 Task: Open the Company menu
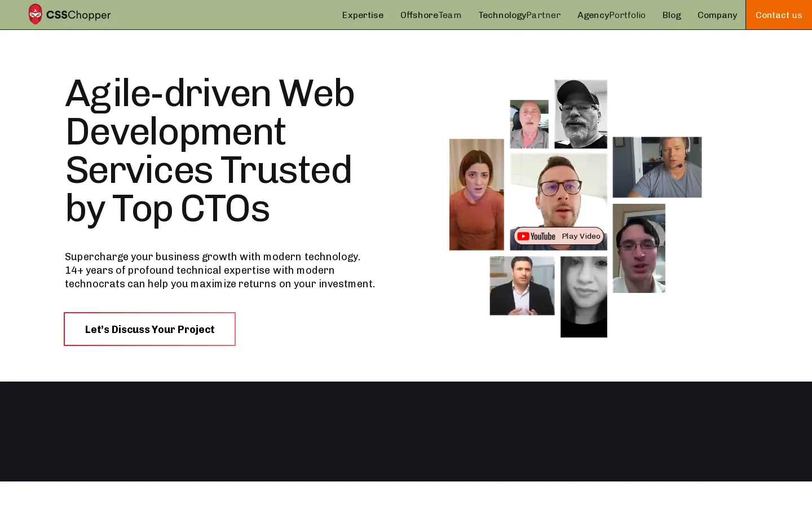coord(717,15)
